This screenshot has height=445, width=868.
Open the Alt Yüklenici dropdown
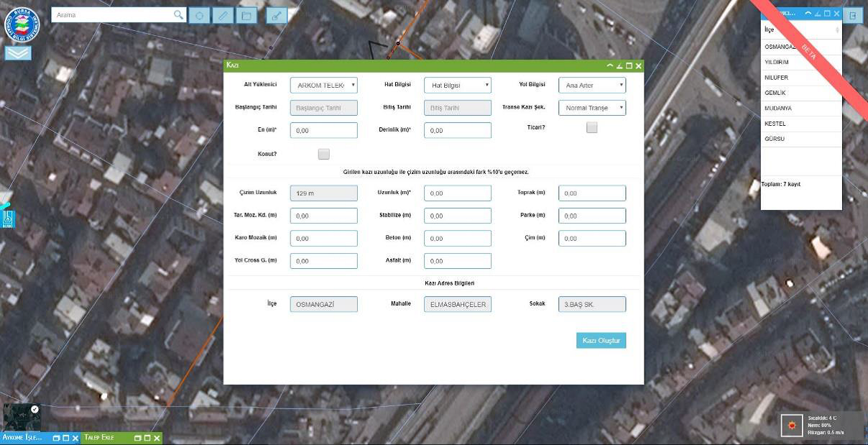(323, 86)
